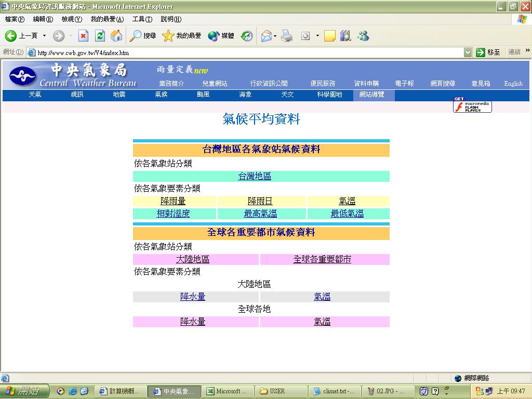Image resolution: width=532 pixels, height=399 pixels.
Task: Open the 工具 menu
Action: point(142,19)
